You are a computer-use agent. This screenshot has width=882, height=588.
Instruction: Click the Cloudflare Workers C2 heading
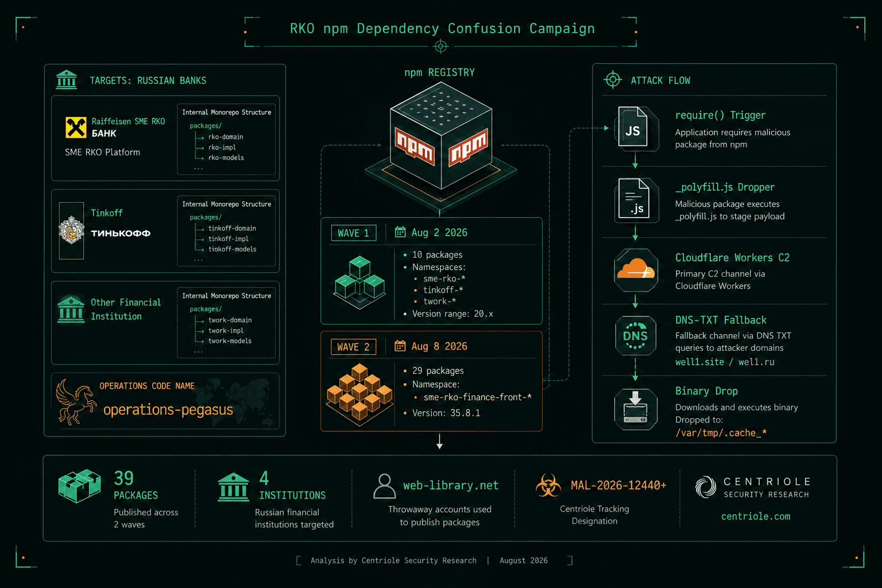[x=732, y=257]
